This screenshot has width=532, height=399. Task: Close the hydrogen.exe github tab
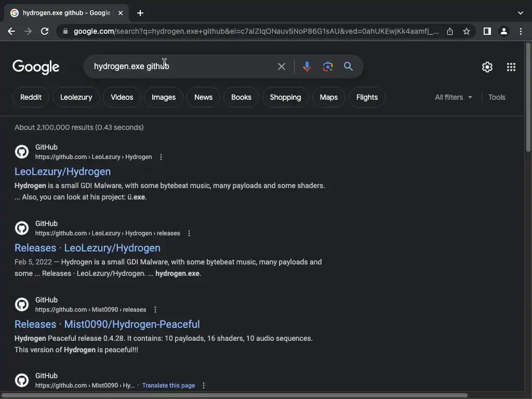[120, 13]
